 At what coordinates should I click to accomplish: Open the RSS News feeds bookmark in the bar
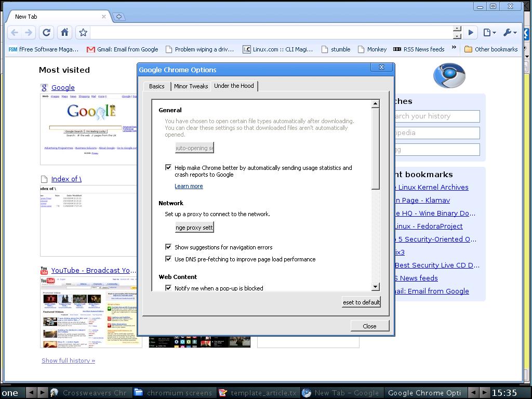tap(419, 49)
